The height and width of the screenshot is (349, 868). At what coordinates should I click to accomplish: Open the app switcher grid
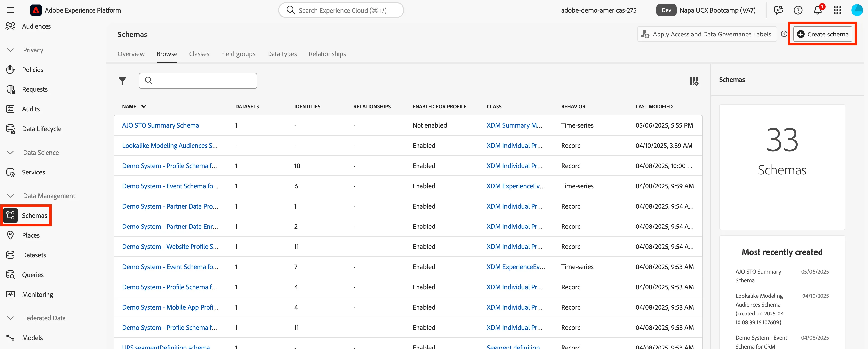pyautogui.click(x=837, y=10)
